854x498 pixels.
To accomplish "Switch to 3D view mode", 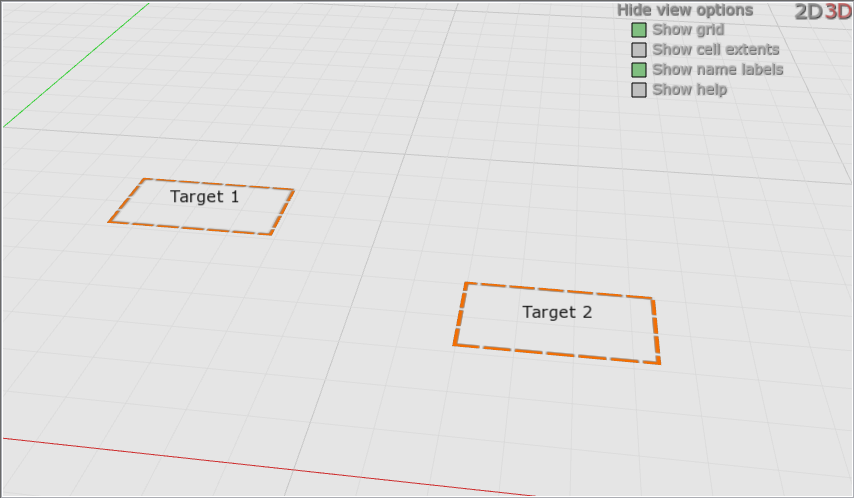I will [838, 11].
